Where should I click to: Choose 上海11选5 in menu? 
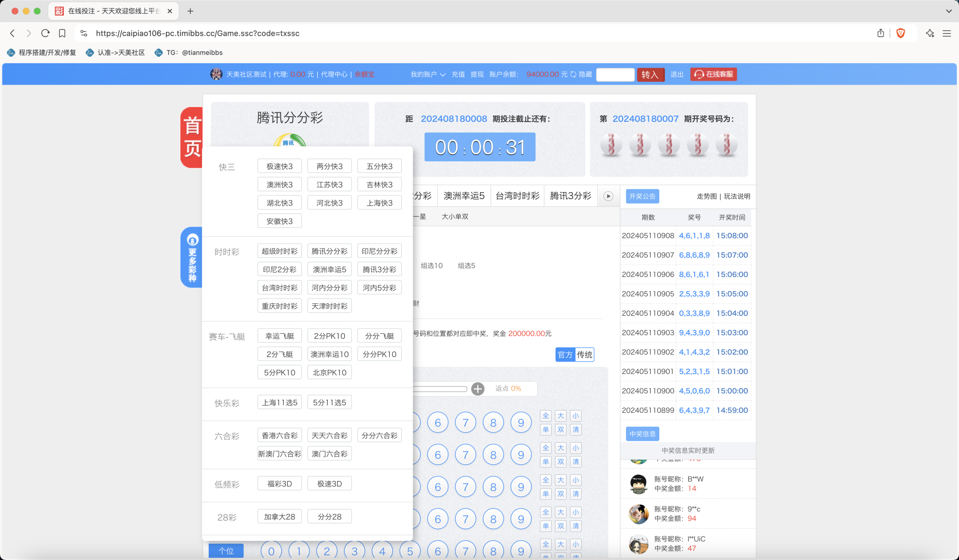(x=280, y=402)
